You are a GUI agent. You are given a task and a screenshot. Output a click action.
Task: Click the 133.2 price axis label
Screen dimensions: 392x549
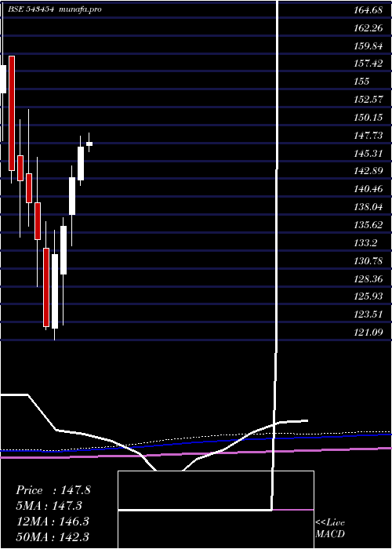tap(365, 242)
